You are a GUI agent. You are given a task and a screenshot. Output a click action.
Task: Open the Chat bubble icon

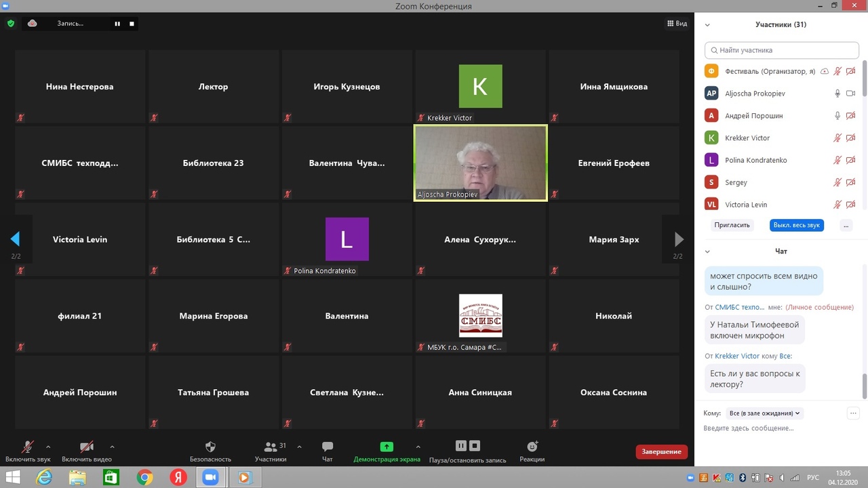(328, 447)
